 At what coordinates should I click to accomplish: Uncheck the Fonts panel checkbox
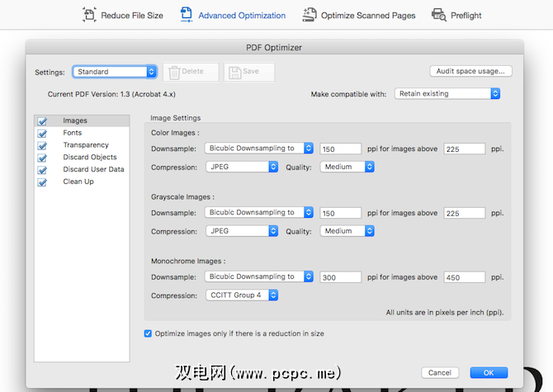[43, 133]
